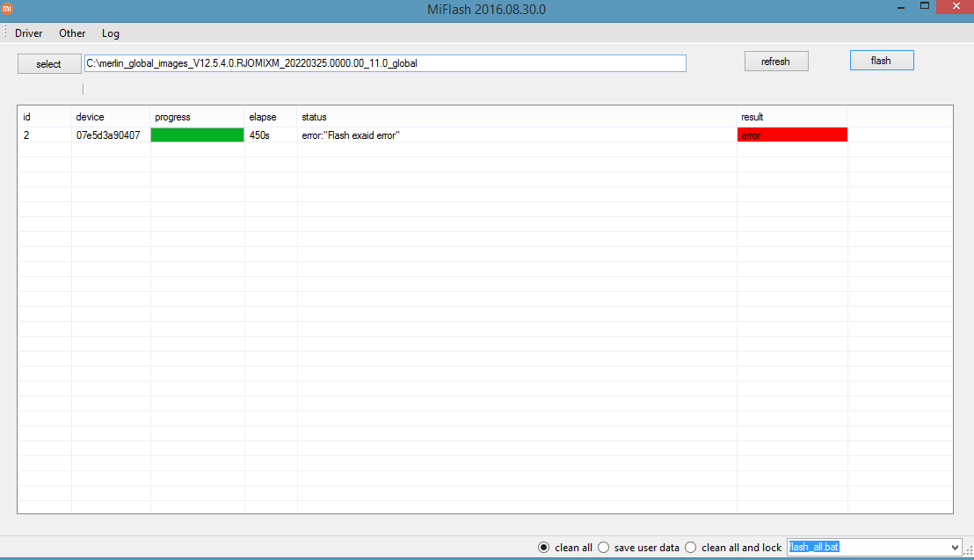The width and height of the screenshot is (974, 560).
Task: Click the resize grip at window corner
Action: [x=968, y=550]
